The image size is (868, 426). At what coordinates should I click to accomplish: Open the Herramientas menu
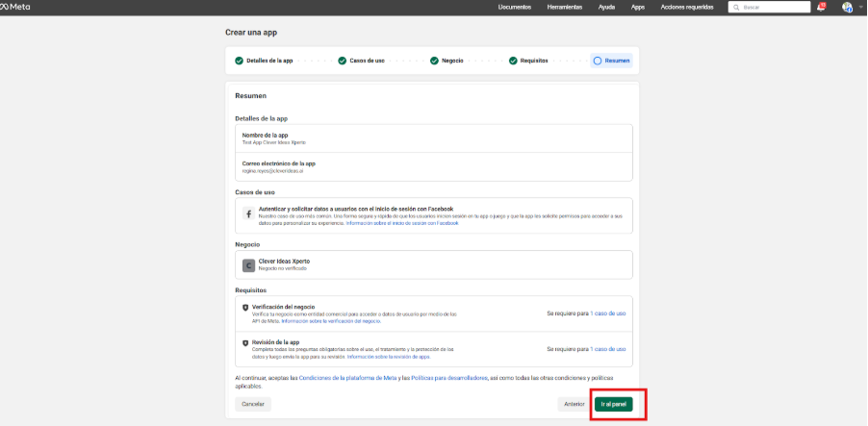564,7
